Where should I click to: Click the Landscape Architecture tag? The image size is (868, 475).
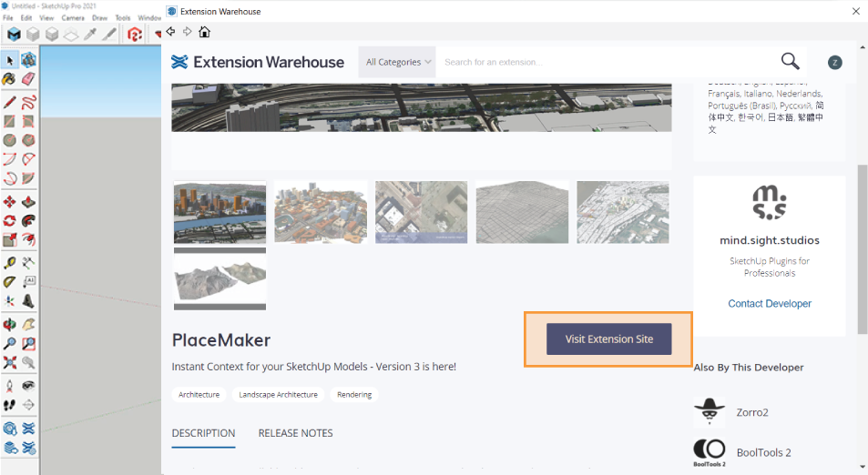[279, 395]
